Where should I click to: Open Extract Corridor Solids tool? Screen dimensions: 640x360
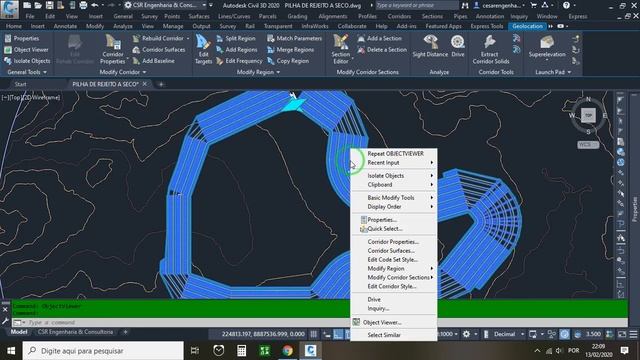[491, 50]
